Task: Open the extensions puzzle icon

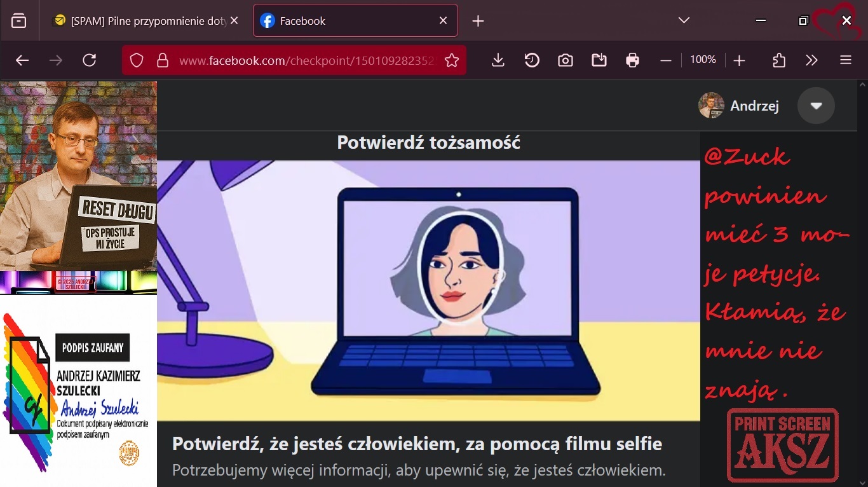Action: click(x=779, y=60)
